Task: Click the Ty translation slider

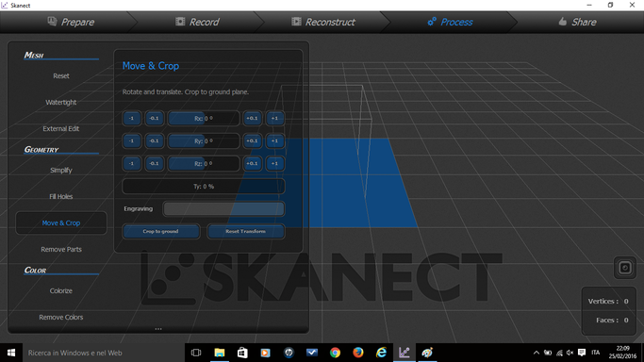Action: (204, 187)
